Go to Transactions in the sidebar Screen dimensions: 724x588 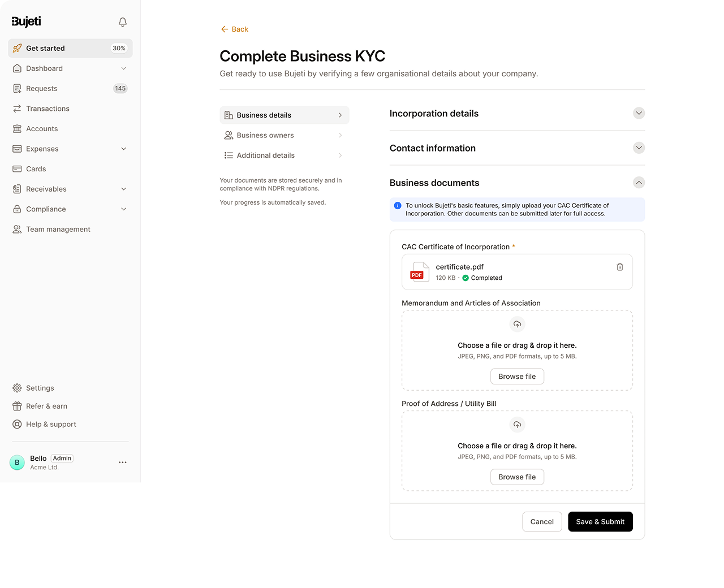(x=48, y=109)
